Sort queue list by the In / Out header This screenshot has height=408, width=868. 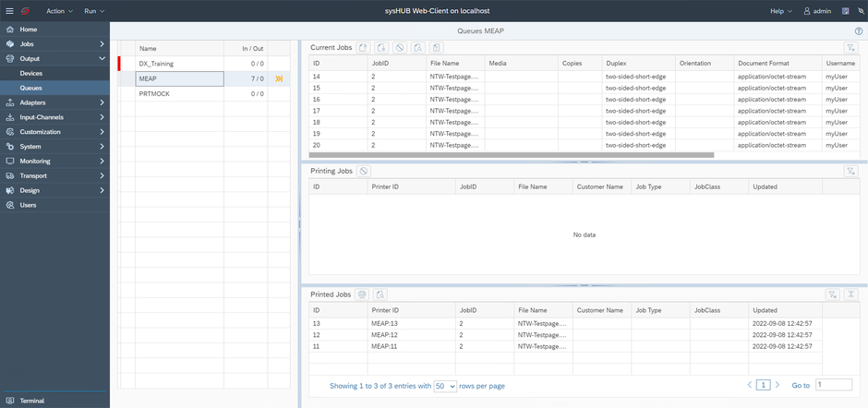click(x=246, y=48)
